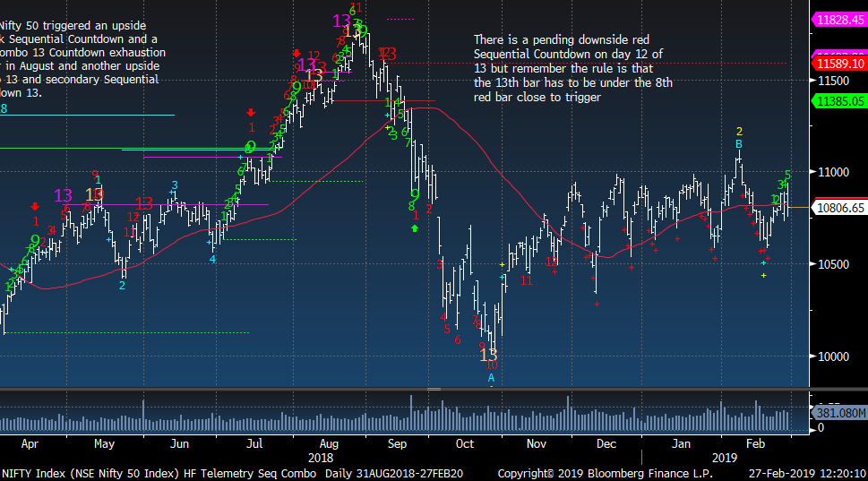Click the red 6 countdown in early October
The image size is (868, 481).
click(457, 339)
